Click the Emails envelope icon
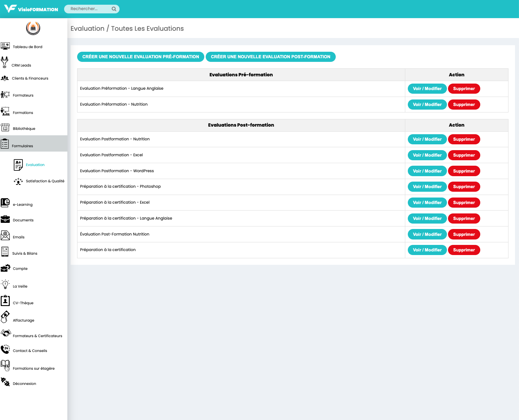The height and width of the screenshot is (420, 519). (5, 236)
